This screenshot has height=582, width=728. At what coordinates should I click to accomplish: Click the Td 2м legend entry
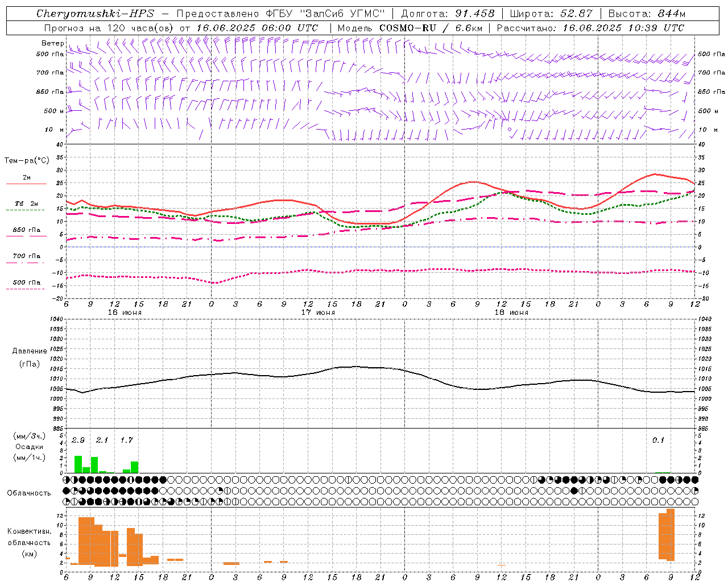tap(26, 203)
